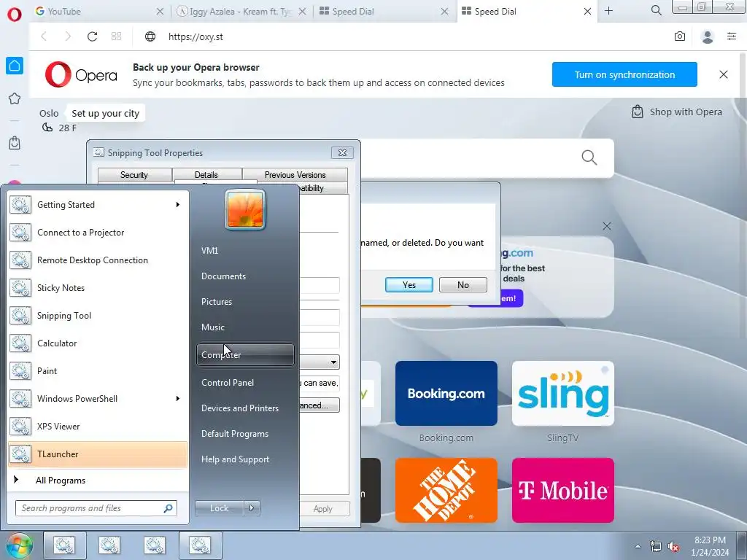The width and height of the screenshot is (747, 560).
Task: Click the browser forward arrow
Action: [68, 36]
